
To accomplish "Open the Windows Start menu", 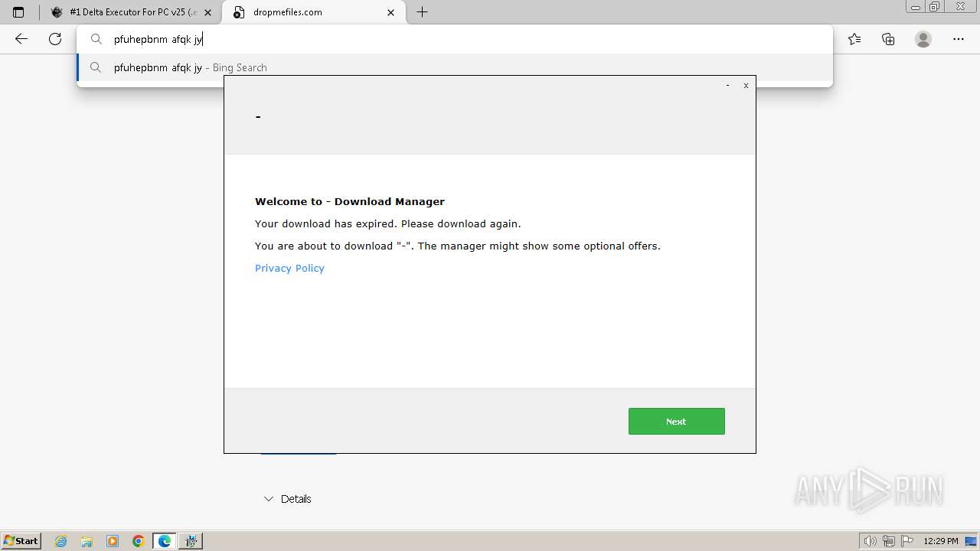I will (x=21, y=540).
